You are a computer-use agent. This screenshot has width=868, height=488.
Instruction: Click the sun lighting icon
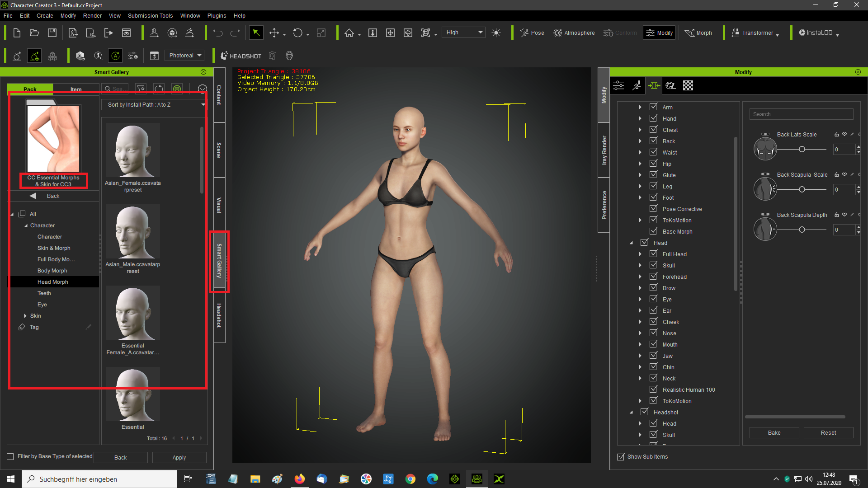pos(496,33)
